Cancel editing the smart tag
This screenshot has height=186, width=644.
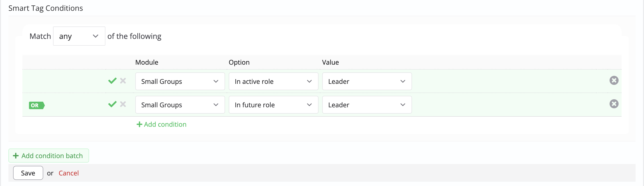coord(68,173)
